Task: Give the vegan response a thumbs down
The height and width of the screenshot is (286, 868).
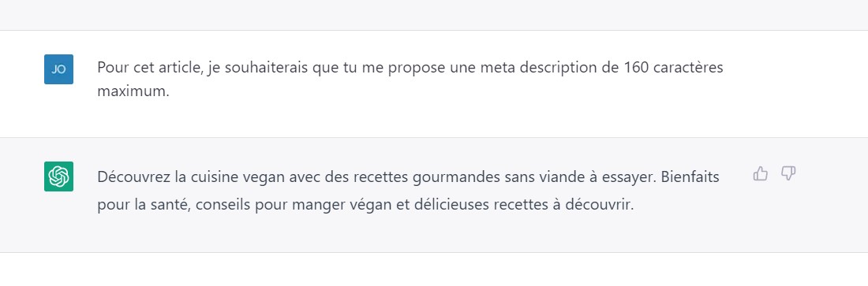Action: click(x=788, y=174)
